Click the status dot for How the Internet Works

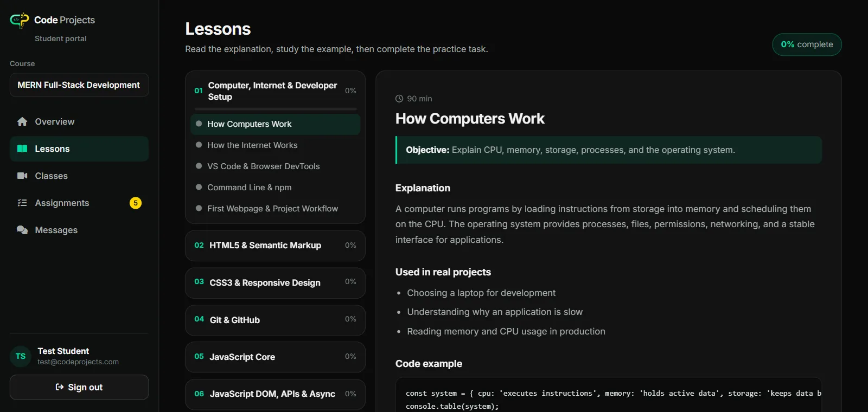(x=199, y=145)
